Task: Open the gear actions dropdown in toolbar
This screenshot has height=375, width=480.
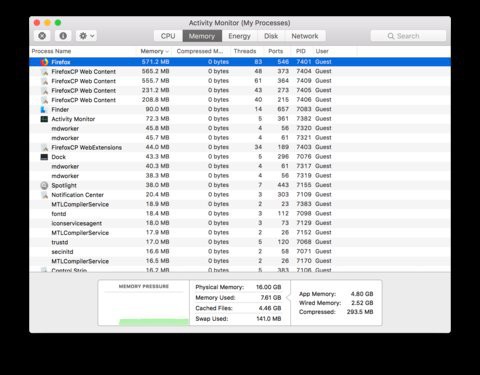Action: 86,36
